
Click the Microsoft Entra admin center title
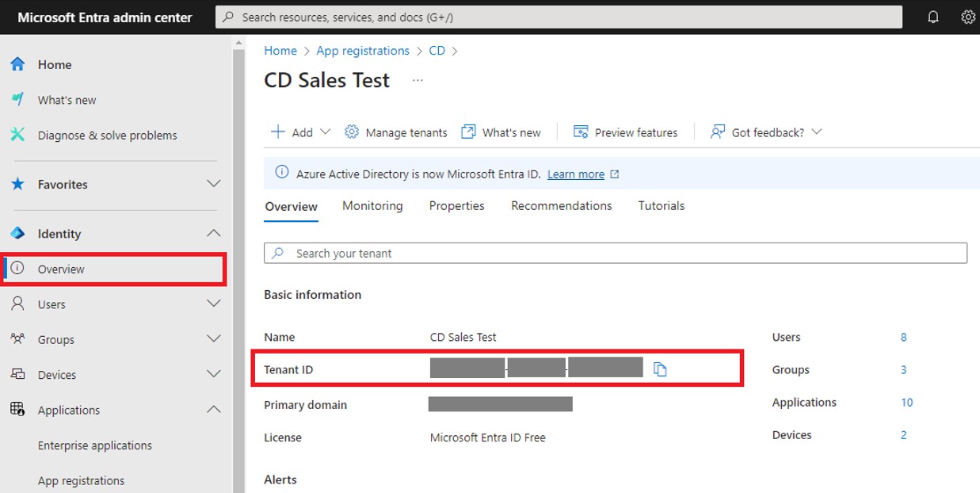click(105, 17)
